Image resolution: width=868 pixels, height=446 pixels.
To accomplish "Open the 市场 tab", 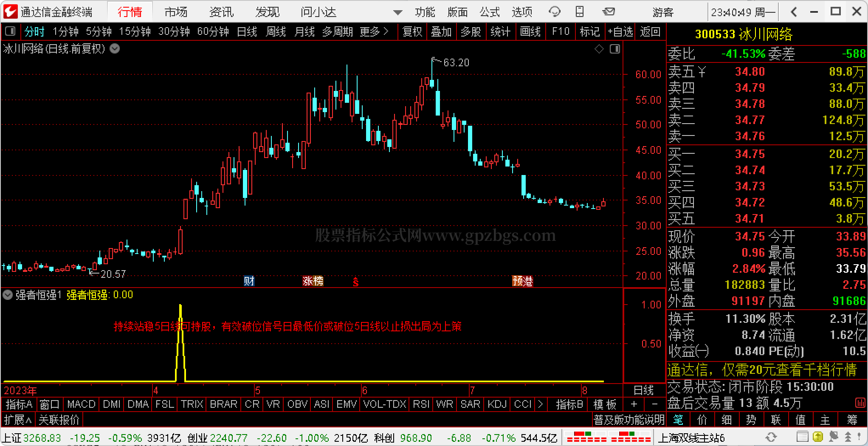I will (x=176, y=12).
